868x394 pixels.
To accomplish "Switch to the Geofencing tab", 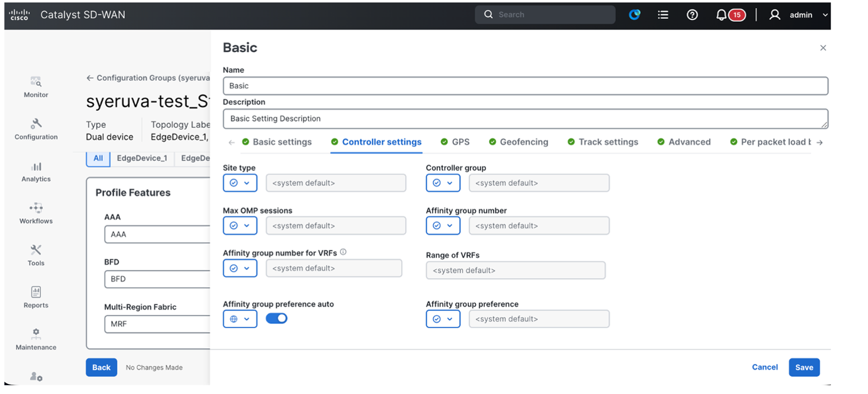I will (x=519, y=142).
